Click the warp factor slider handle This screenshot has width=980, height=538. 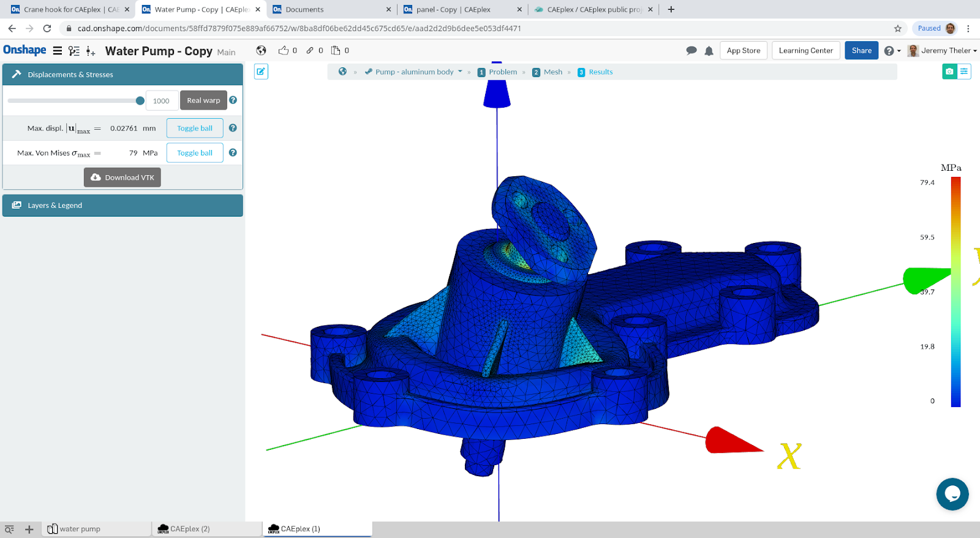[140, 101]
